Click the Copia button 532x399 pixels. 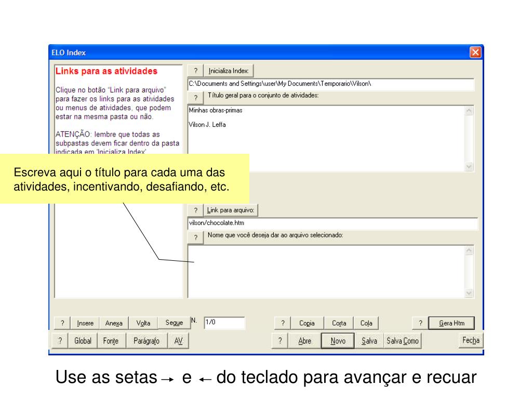tap(307, 323)
